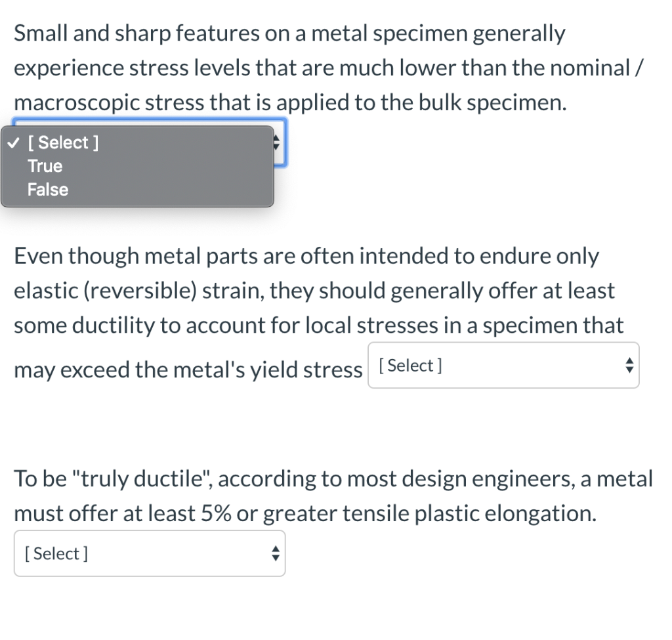Select "True" in the open dropdown

pos(45,166)
